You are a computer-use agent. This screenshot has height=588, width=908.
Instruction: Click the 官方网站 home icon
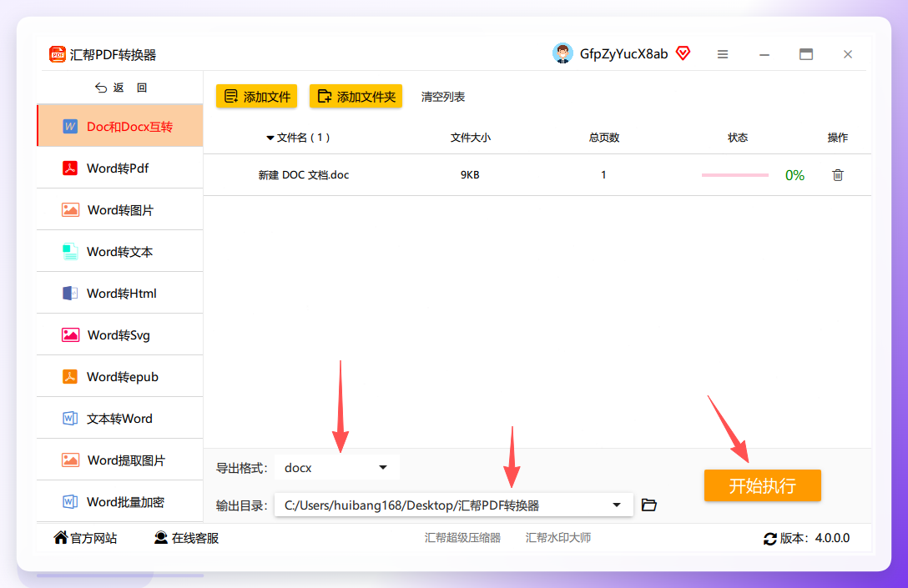61,538
